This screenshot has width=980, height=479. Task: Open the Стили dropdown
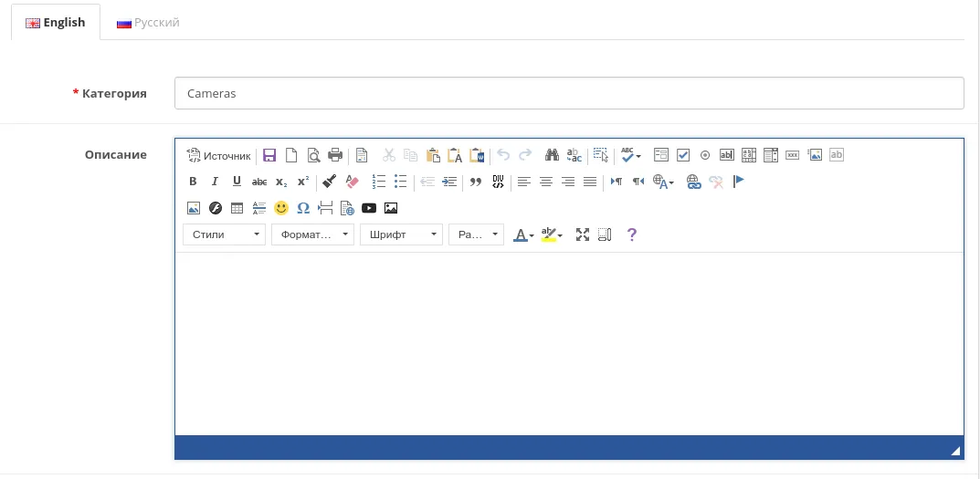point(224,234)
